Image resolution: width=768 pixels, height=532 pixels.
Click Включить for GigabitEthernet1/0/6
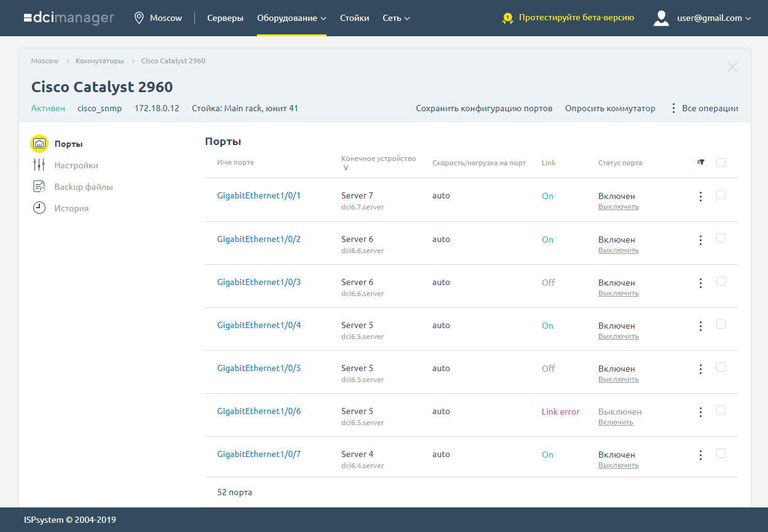[616, 422]
